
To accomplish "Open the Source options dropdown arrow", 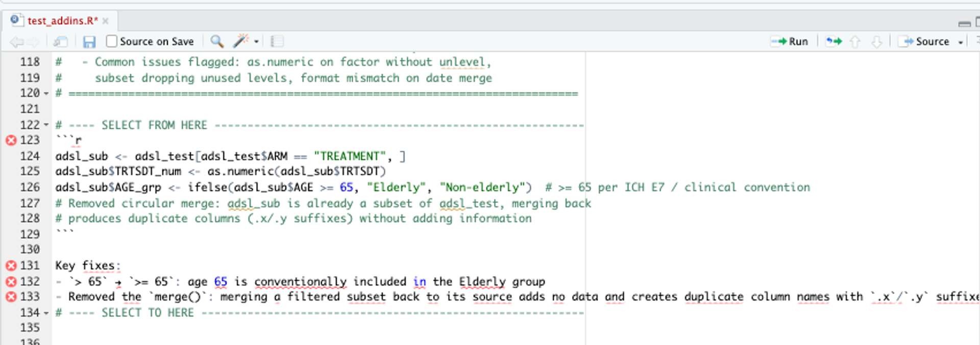I will pyautogui.click(x=961, y=42).
